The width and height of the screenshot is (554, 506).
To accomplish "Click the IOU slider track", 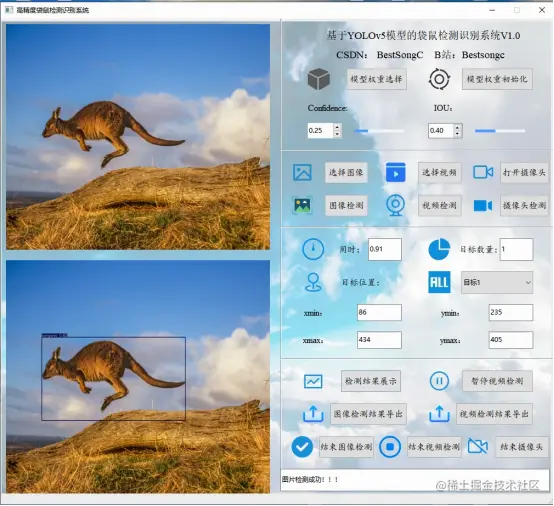I will tap(500, 131).
